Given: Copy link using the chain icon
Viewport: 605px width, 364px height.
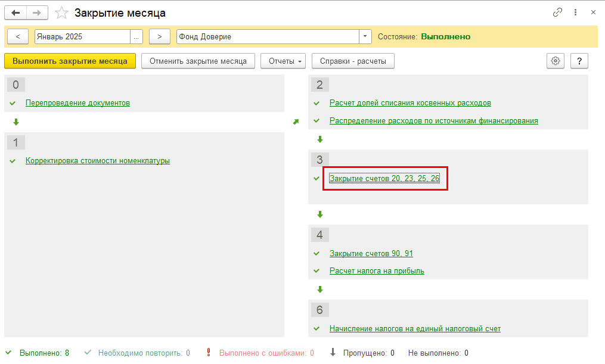Looking at the screenshot, I should click(x=558, y=13).
